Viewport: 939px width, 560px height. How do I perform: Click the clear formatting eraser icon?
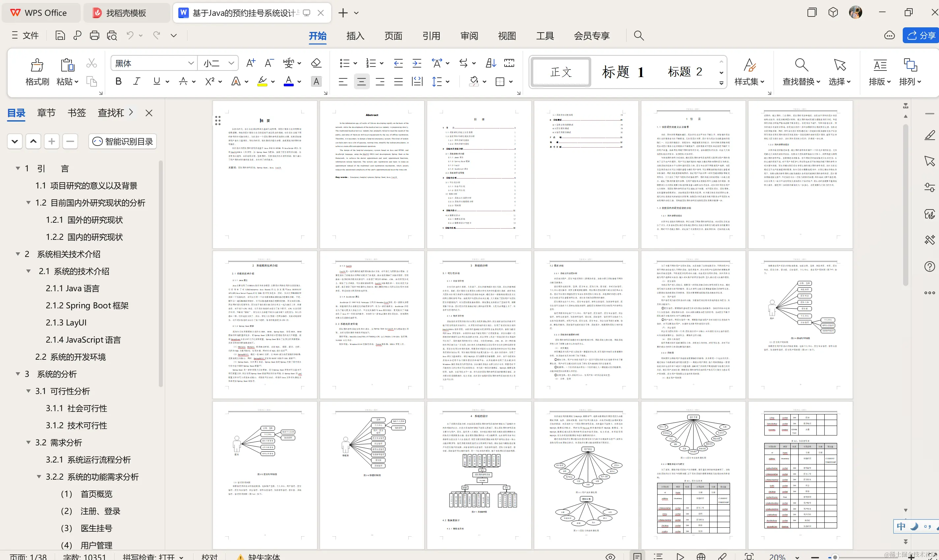316,63
